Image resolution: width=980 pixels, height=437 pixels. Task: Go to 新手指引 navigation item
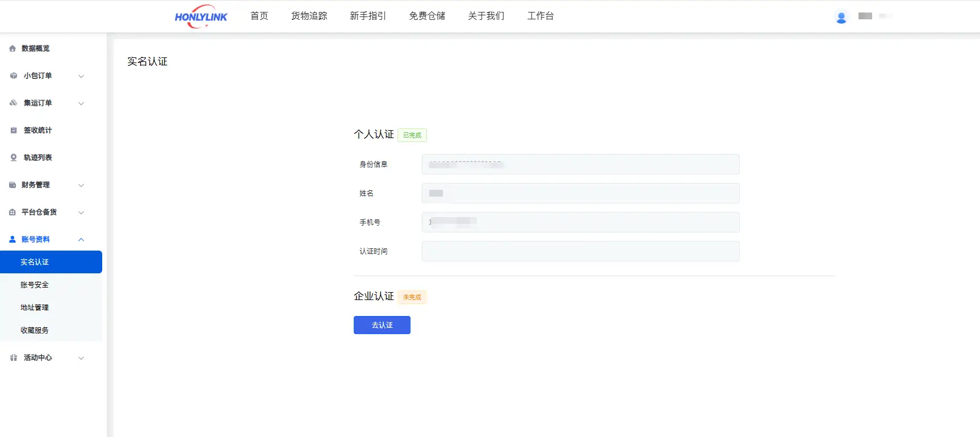368,16
